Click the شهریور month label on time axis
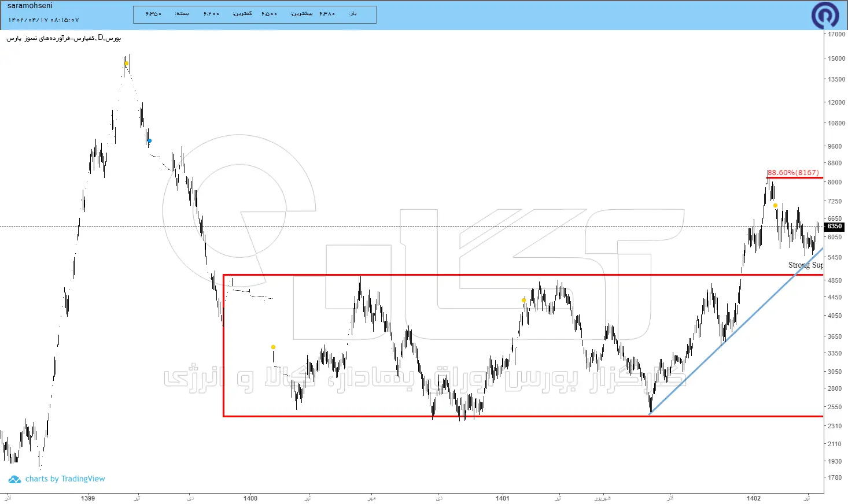 tap(602, 498)
